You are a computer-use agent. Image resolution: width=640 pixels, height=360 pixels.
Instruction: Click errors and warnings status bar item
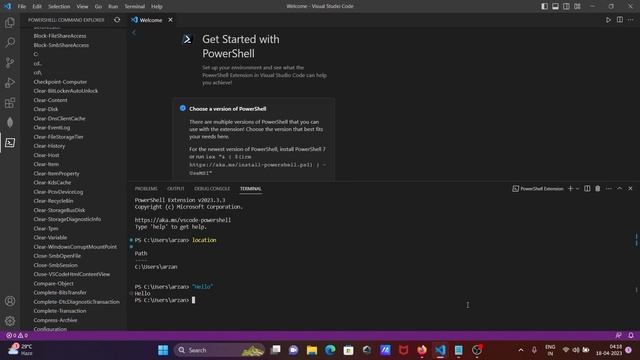[17, 335]
